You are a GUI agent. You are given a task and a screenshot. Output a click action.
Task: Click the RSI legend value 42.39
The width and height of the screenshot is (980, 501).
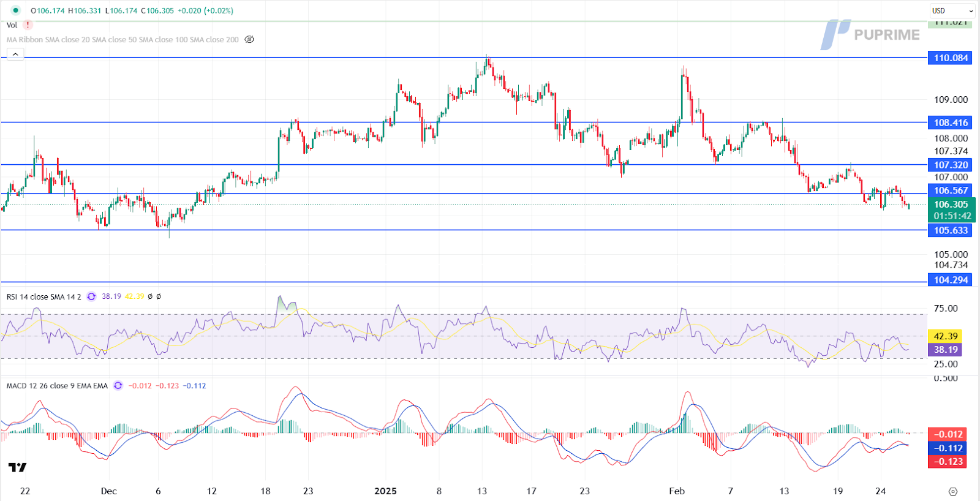pyautogui.click(x=135, y=296)
